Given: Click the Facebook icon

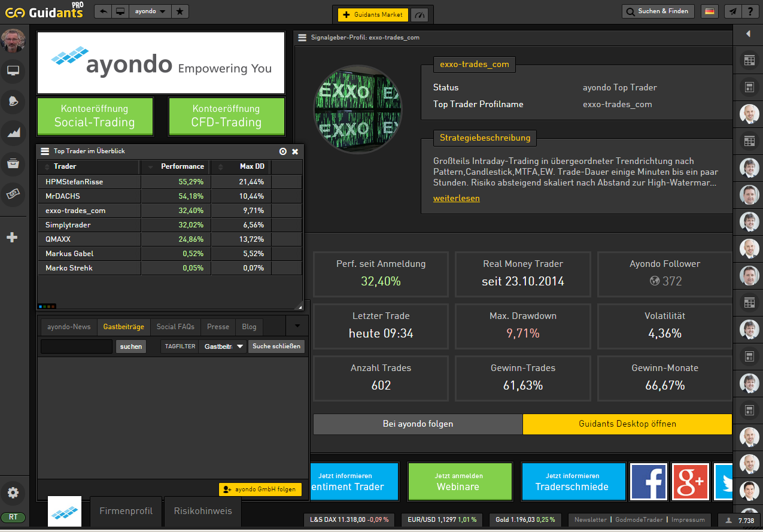Looking at the screenshot, I should click(649, 481).
